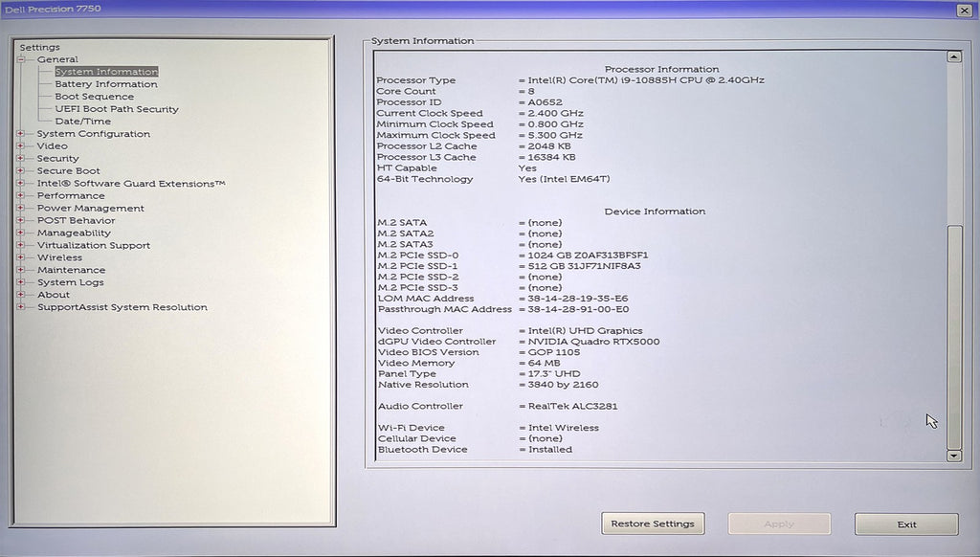Click the RealTek ALC3281 audio value
The image size is (980, 557).
click(x=572, y=406)
